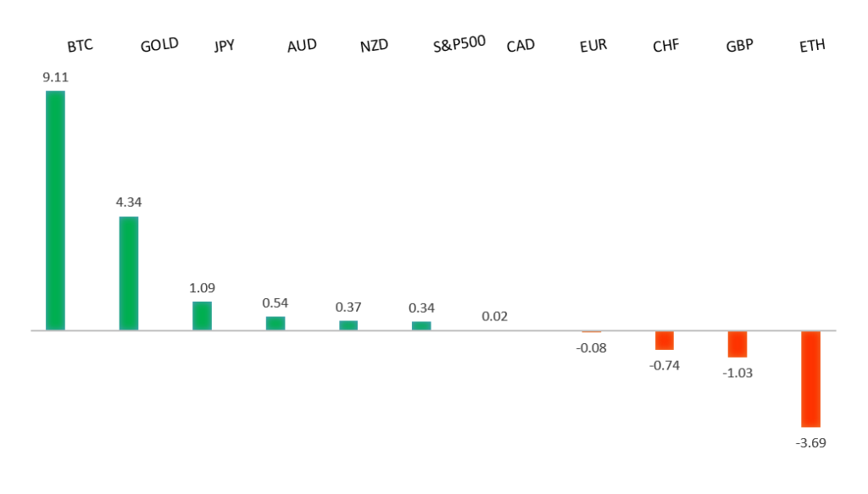The height and width of the screenshot is (494, 868).
Task: Click the red ETH bar
Action: pos(811,378)
